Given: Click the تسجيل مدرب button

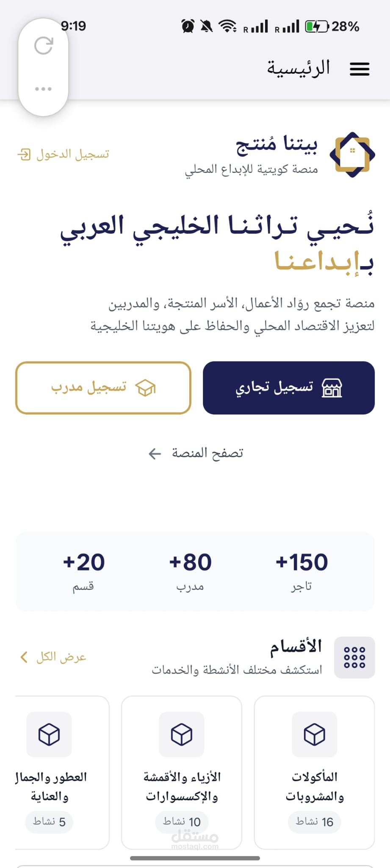Looking at the screenshot, I should [x=103, y=388].
